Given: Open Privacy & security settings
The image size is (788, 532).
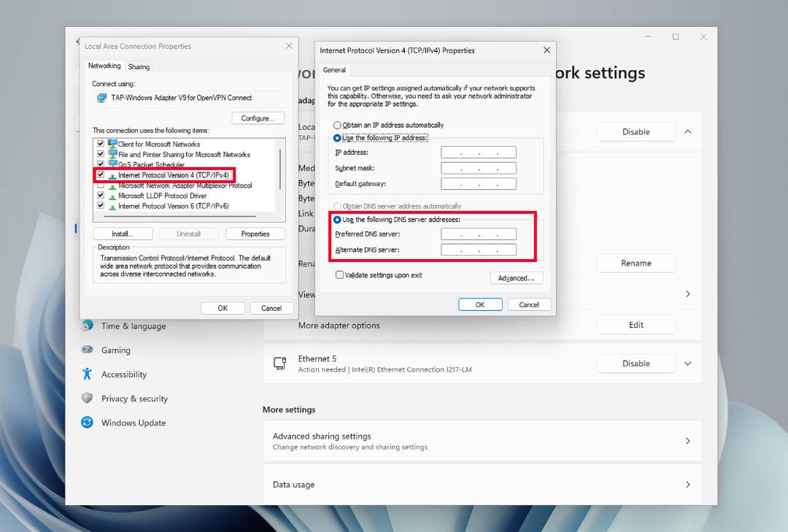Looking at the screenshot, I should tap(134, 398).
